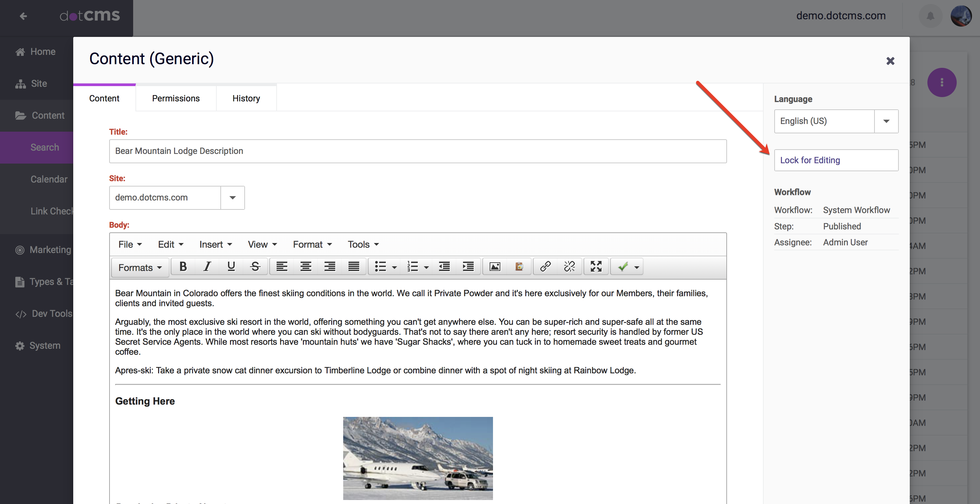The image size is (980, 504).
Task: Expand the Format styles dropdown
Action: pyautogui.click(x=138, y=266)
